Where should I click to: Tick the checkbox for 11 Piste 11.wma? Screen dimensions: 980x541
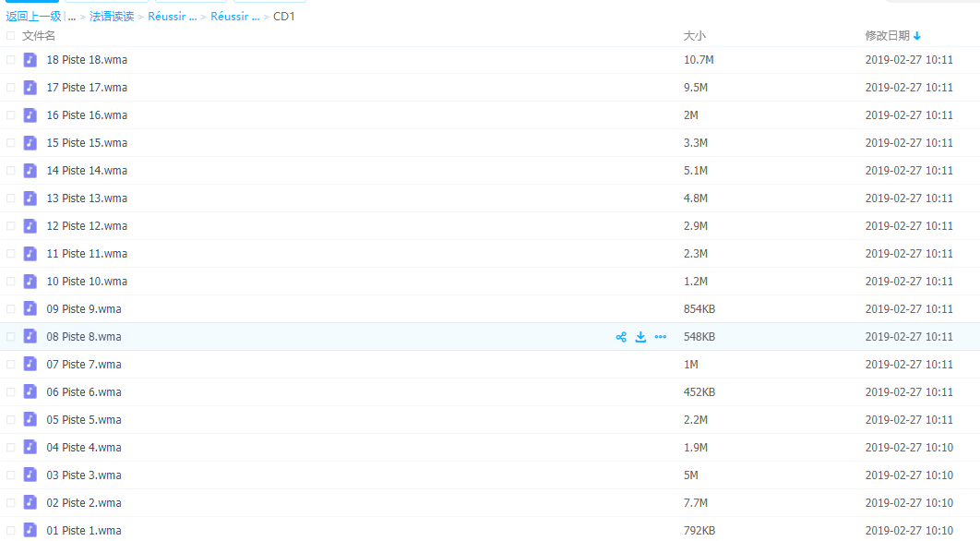tap(11, 253)
